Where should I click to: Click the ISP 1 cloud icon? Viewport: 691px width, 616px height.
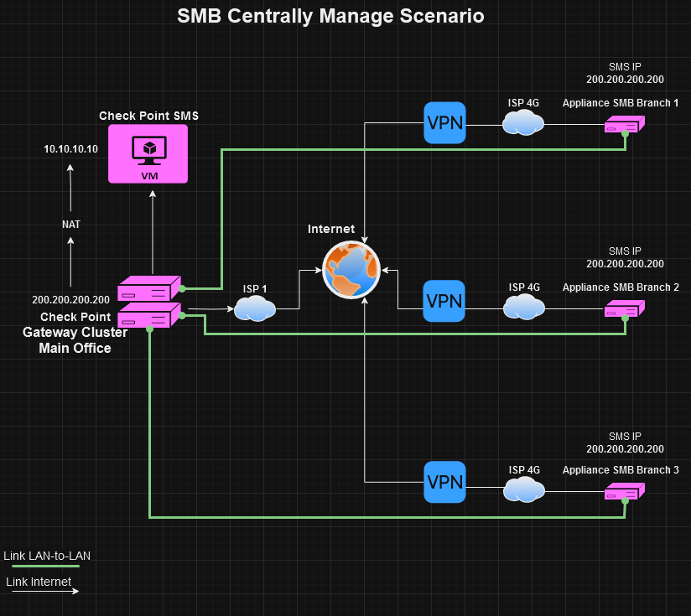click(x=255, y=309)
